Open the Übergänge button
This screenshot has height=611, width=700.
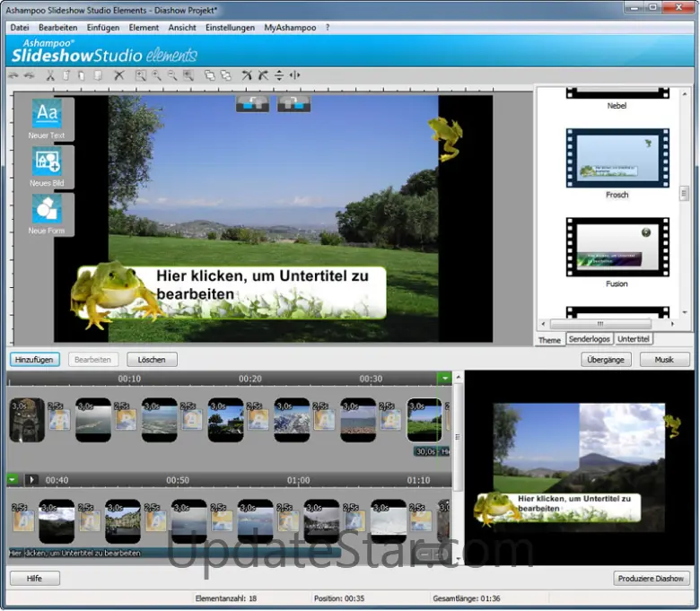606,360
